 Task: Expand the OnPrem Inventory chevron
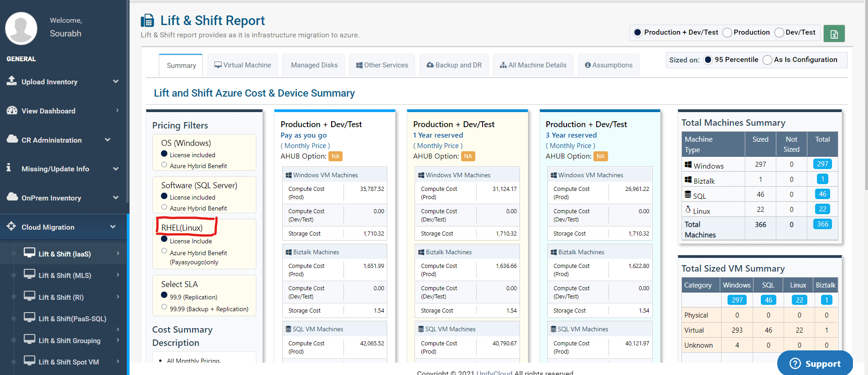[x=116, y=198]
